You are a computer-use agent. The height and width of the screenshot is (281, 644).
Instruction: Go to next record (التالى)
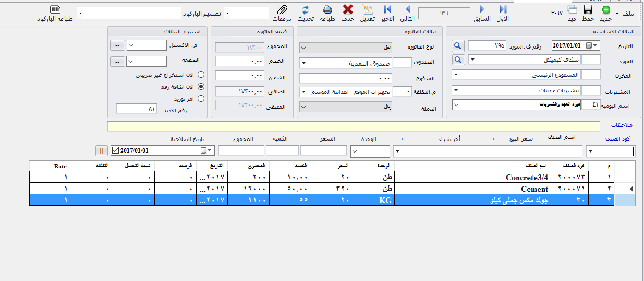tap(407, 9)
